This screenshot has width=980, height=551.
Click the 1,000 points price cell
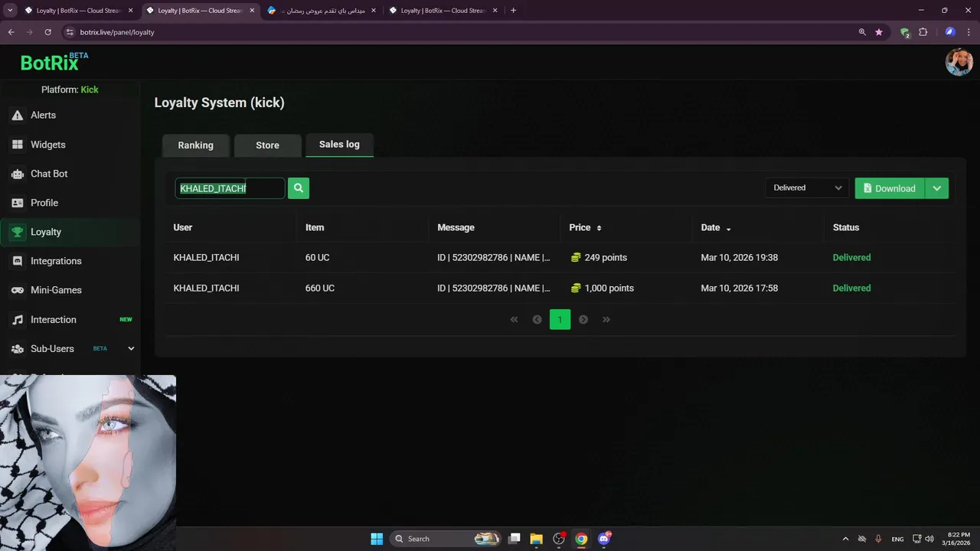point(602,288)
